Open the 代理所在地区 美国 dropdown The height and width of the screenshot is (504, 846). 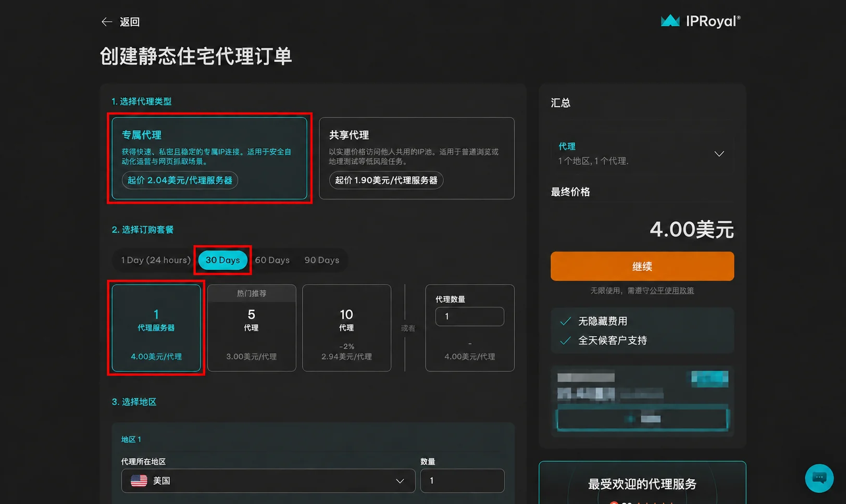268,481
